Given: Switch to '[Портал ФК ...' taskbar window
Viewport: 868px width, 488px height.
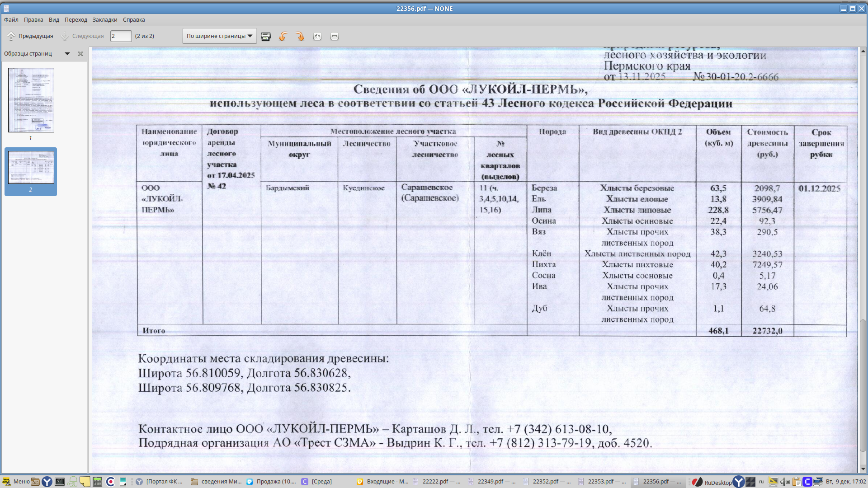Looking at the screenshot, I should point(160,482).
